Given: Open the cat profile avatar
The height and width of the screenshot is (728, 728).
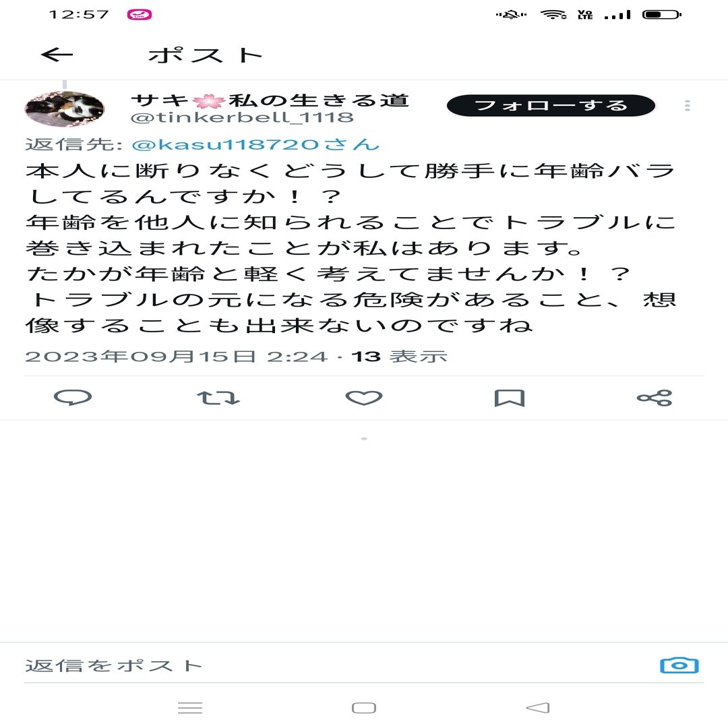Looking at the screenshot, I should 64,108.
